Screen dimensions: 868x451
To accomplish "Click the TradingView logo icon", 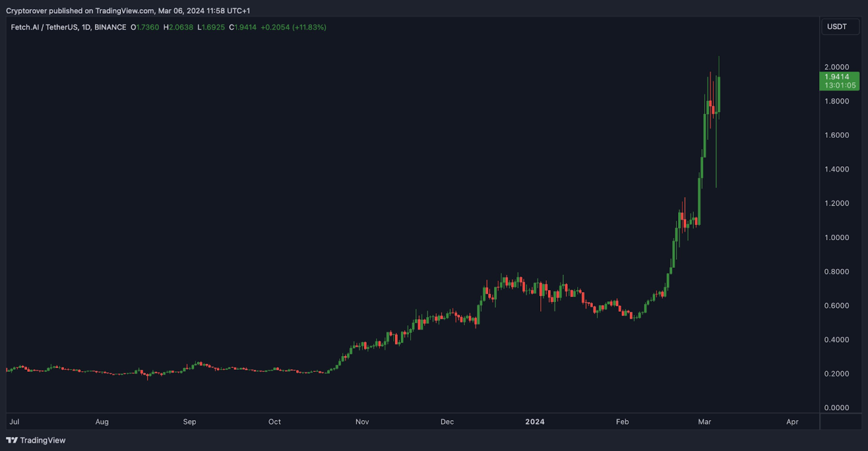I will 12,440.
